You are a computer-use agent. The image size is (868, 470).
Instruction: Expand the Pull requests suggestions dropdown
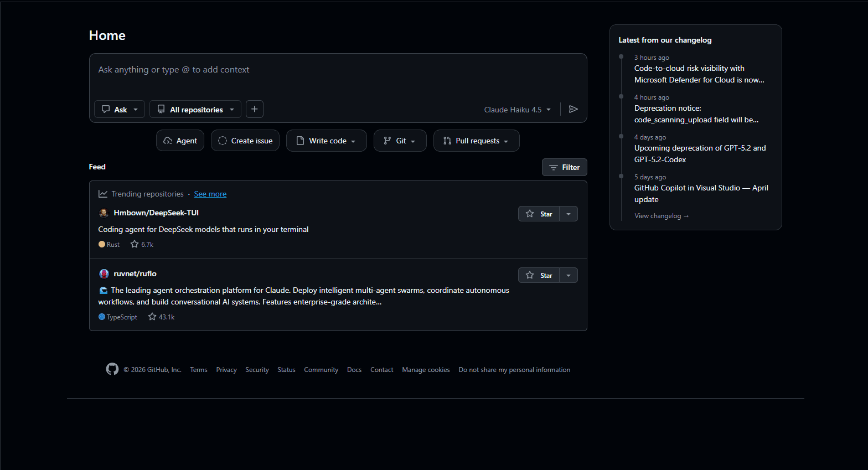[x=477, y=141]
